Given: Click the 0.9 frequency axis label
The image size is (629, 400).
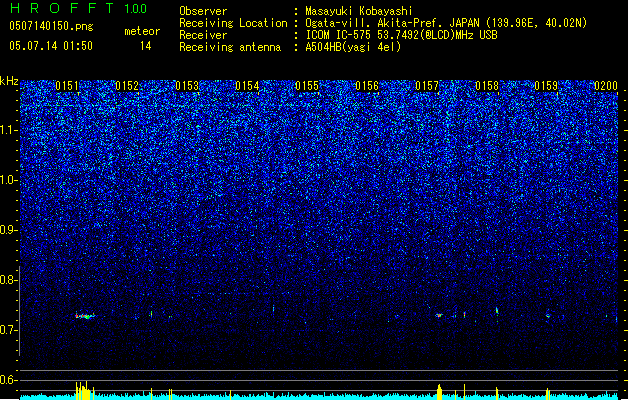Looking at the screenshot, I should [x=8, y=230].
